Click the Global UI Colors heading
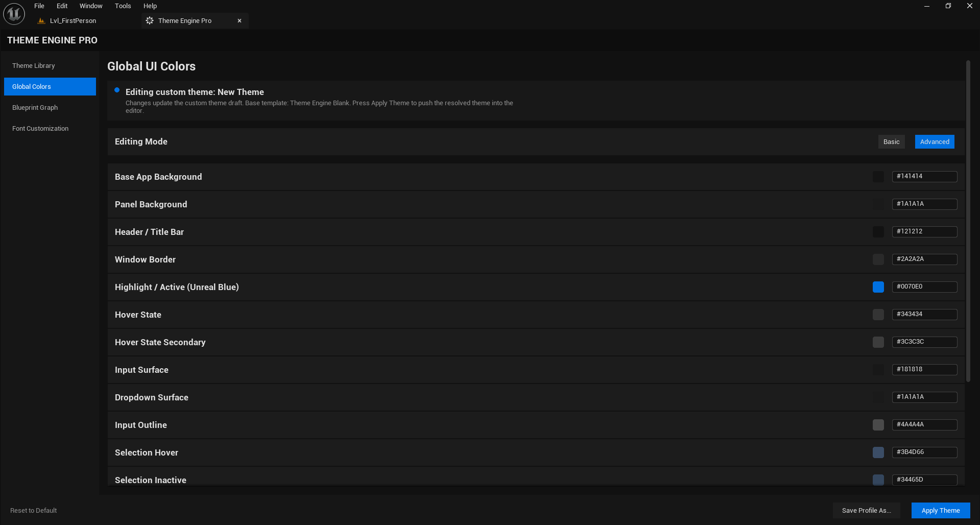This screenshot has height=525, width=980. click(x=151, y=66)
